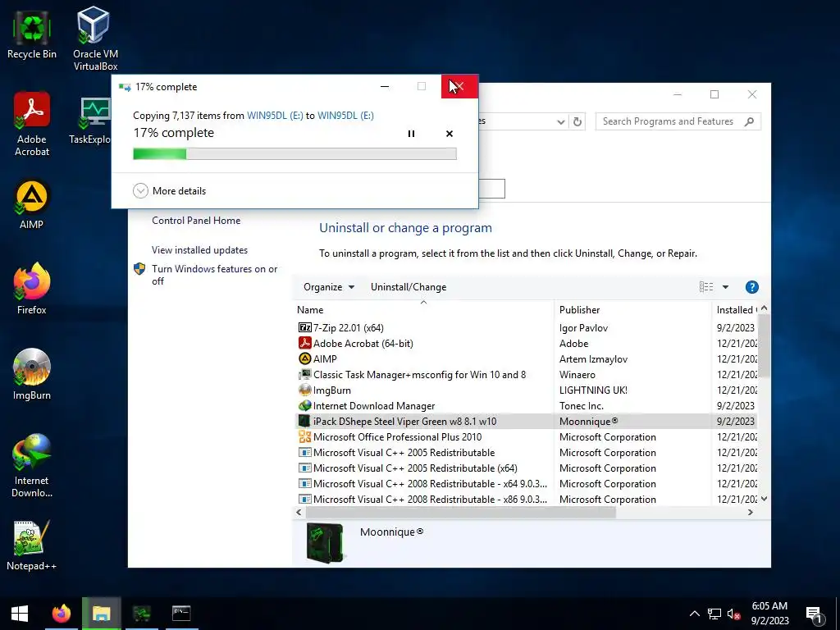Open Control Panel Home link
The width and height of the screenshot is (840, 630).
[196, 220]
